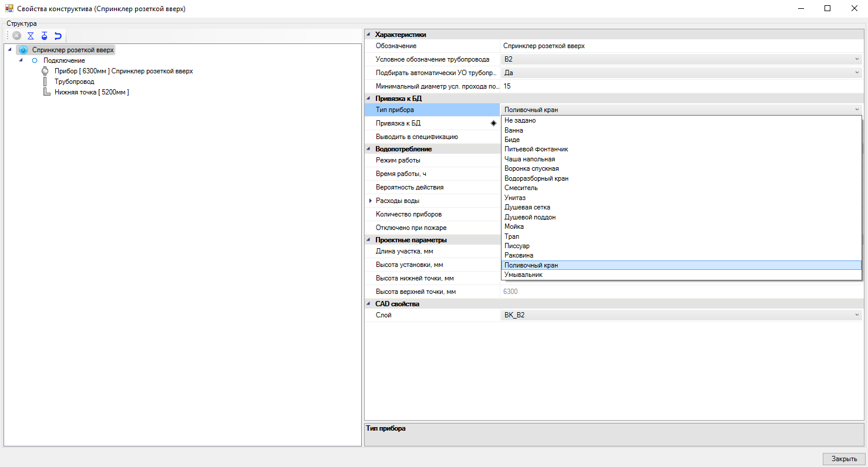Choose Раковина from the list
The image size is (868, 467).
tap(681, 255)
